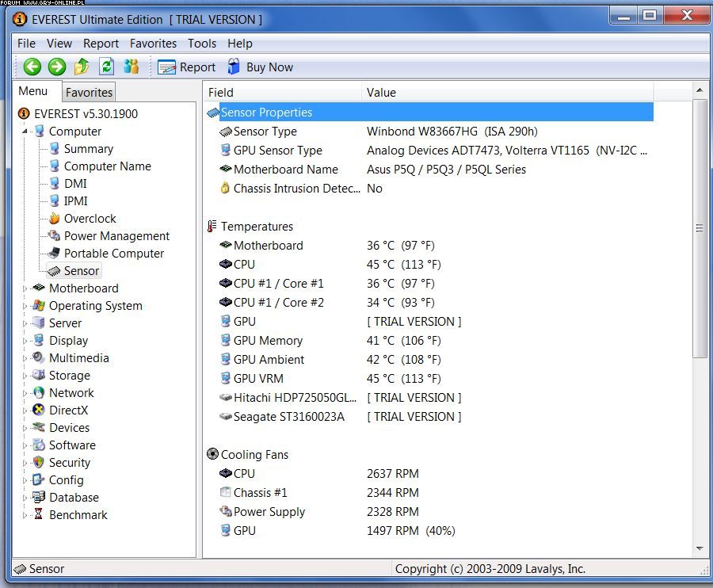Click the green Forward arrow icon

click(57, 67)
